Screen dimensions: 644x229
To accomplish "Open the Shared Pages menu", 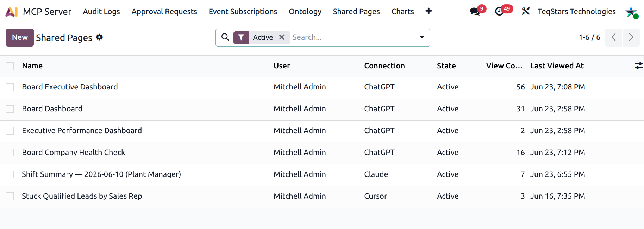I will [356, 12].
